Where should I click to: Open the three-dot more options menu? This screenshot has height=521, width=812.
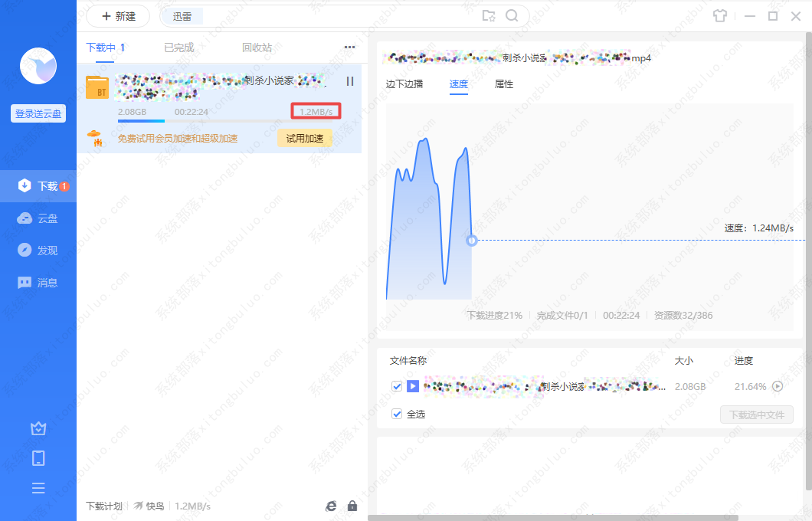[x=350, y=48]
